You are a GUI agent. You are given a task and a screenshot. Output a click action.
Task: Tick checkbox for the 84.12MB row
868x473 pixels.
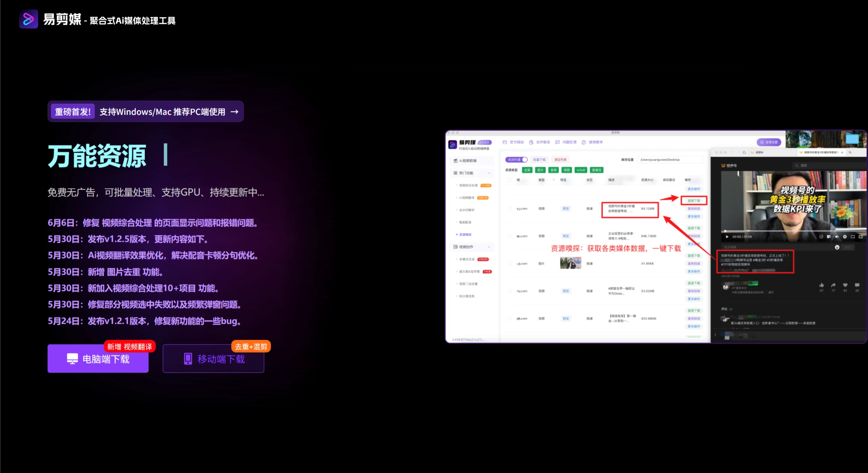510,209
